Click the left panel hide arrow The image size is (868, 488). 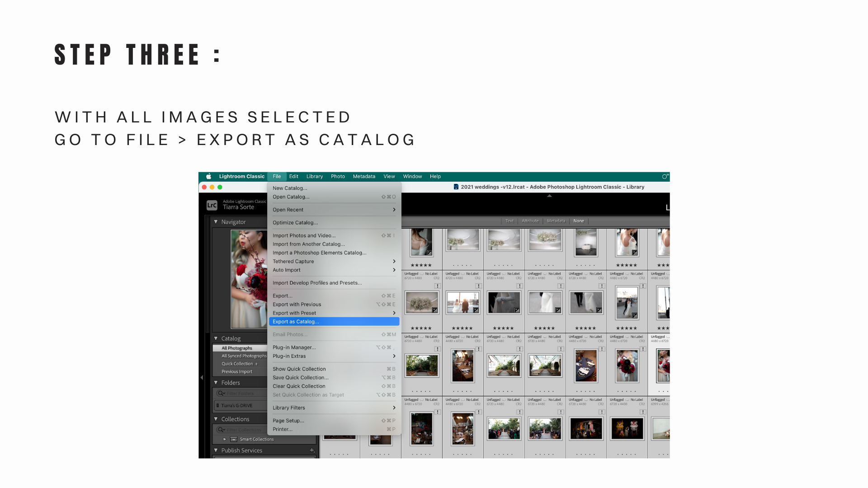click(x=202, y=377)
